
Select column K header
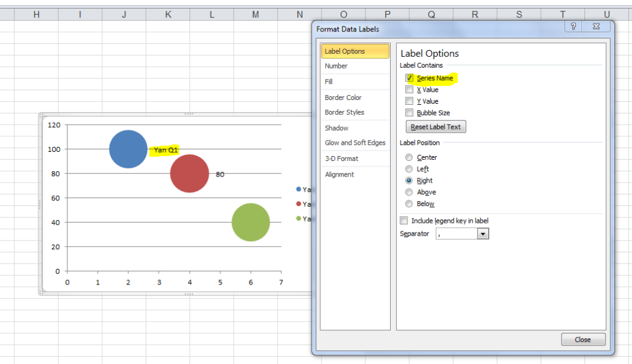click(x=168, y=15)
